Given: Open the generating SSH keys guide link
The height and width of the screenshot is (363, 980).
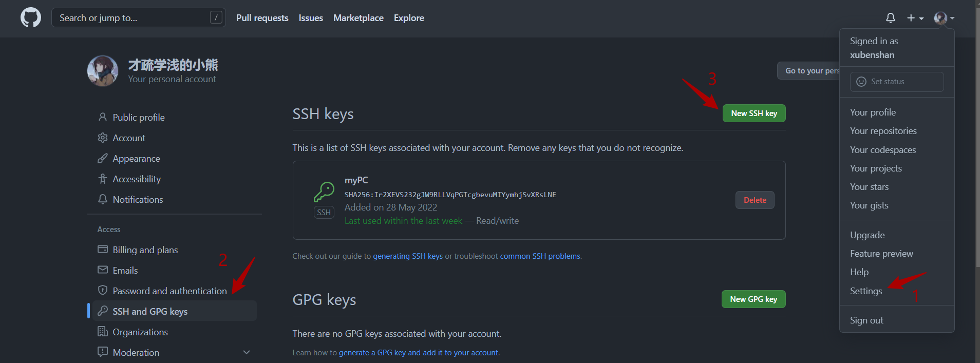Looking at the screenshot, I should click(408, 256).
